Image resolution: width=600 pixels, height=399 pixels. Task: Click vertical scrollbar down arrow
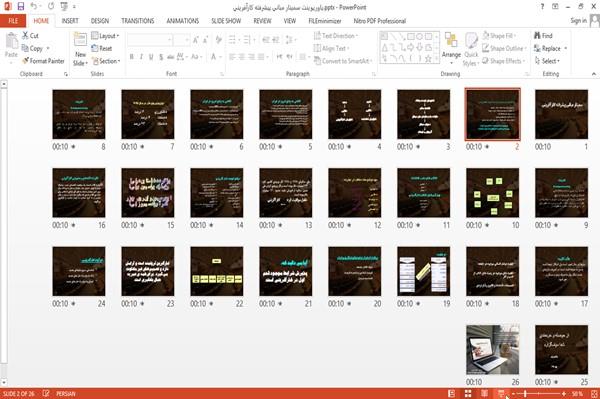[4, 382]
